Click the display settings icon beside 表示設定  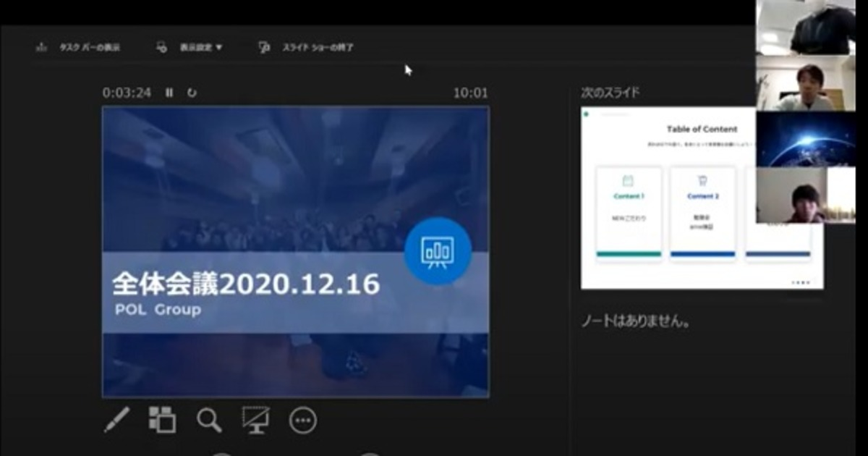(x=162, y=47)
